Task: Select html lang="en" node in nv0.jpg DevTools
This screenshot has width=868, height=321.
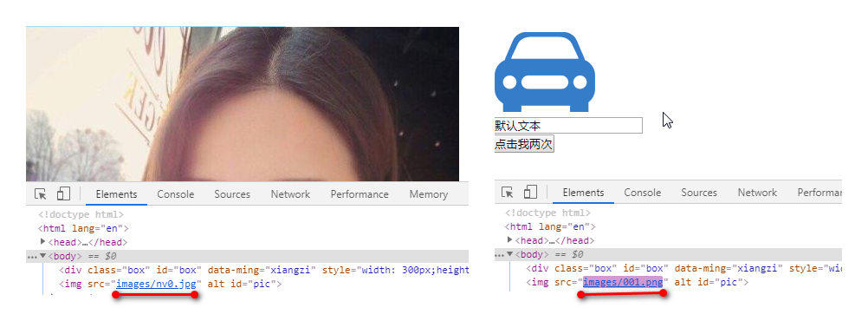Action: (x=83, y=228)
